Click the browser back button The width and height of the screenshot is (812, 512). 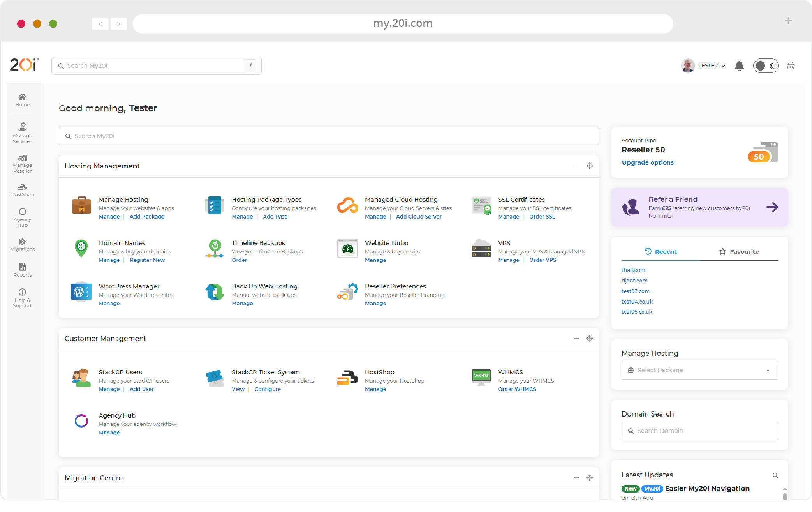coord(100,24)
